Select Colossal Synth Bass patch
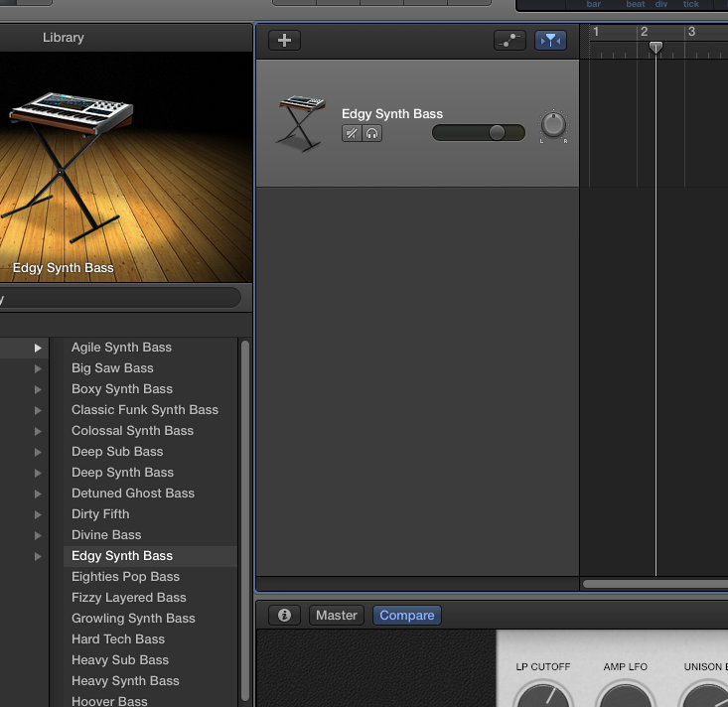728x707 pixels. [x=132, y=431]
